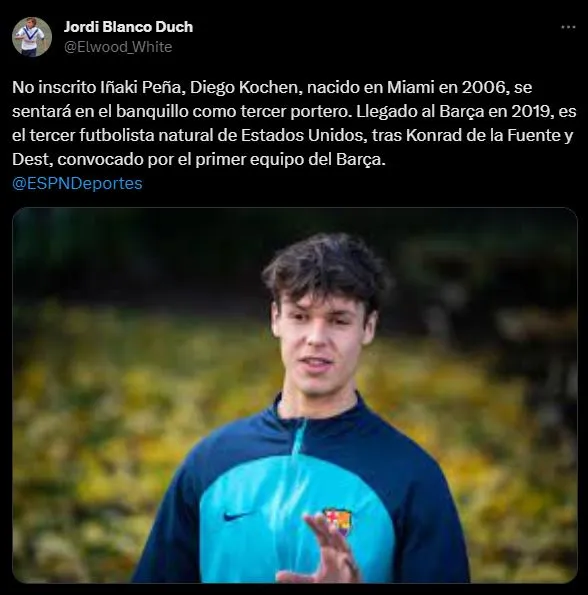Open the Jordi Blanco Duch display name

[x=128, y=27]
